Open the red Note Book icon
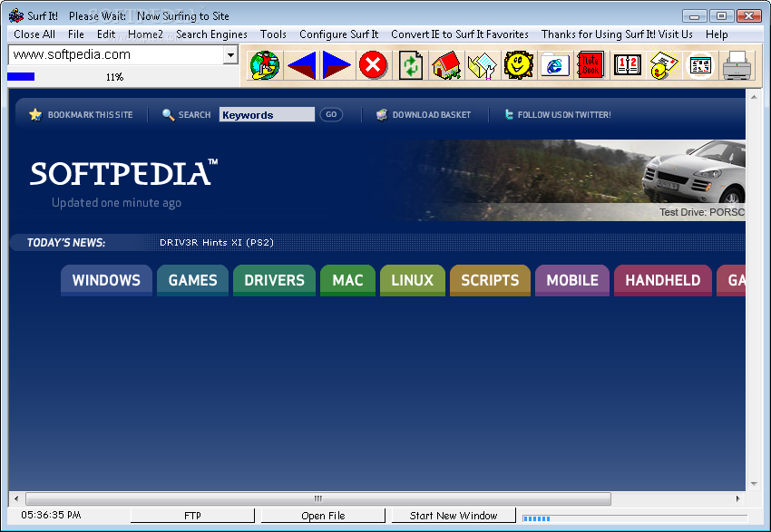The width and height of the screenshot is (771, 532). click(x=590, y=65)
